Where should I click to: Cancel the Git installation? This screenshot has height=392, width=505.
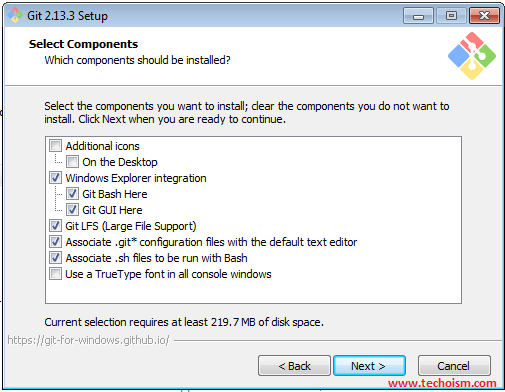454,366
